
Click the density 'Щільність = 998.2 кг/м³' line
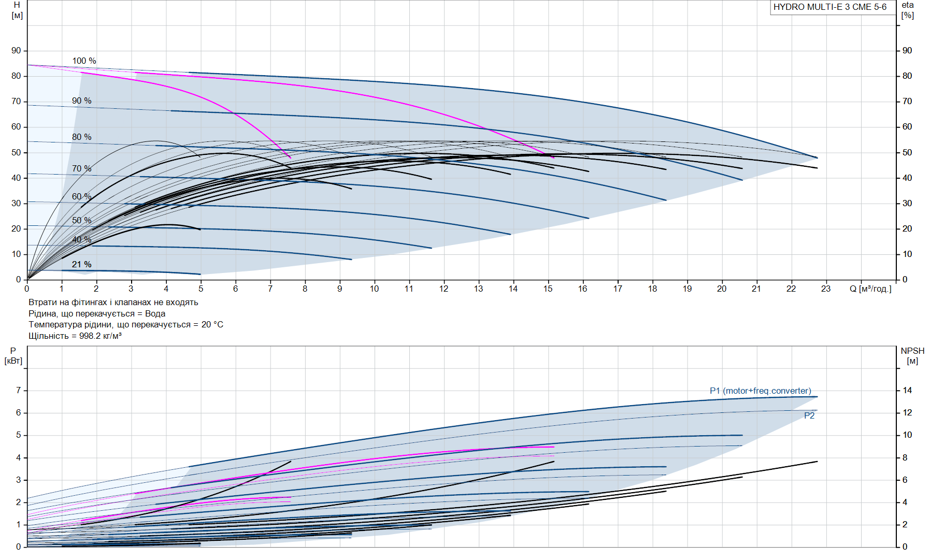click(x=75, y=336)
